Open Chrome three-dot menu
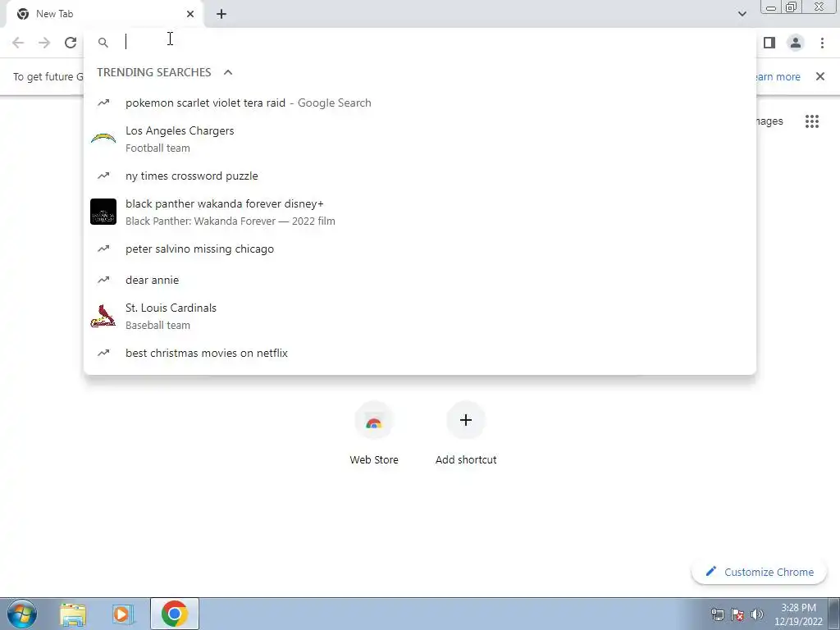The image size is (840, 630). (x=822, y=43)
